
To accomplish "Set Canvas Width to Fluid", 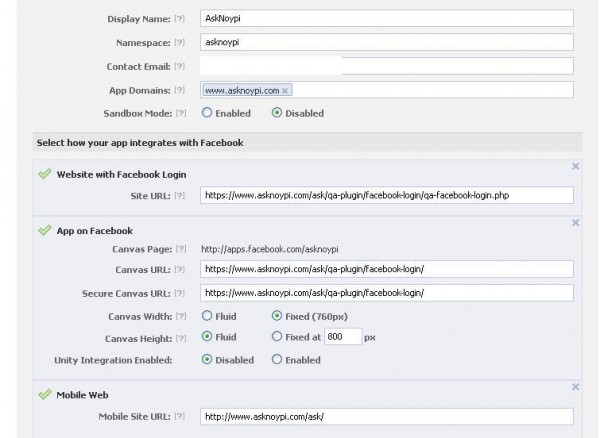I will tap(207, 316).
